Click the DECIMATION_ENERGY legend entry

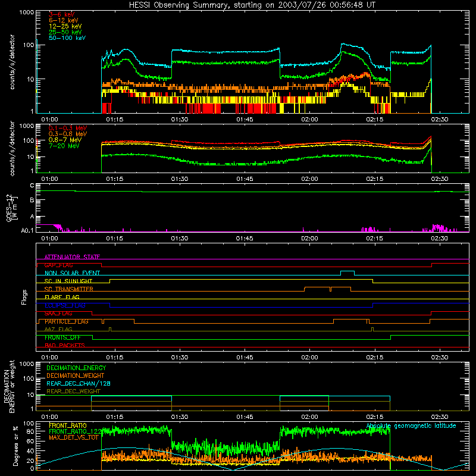tap(76, 368)
